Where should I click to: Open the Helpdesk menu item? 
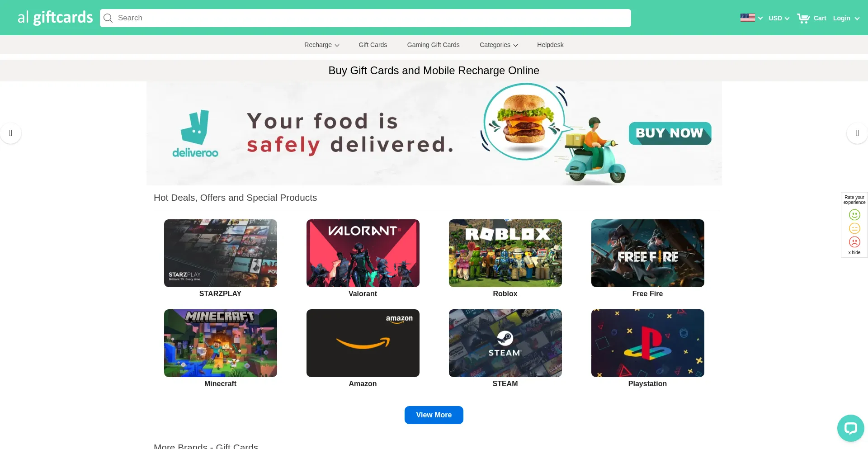[x=550, y=45]
